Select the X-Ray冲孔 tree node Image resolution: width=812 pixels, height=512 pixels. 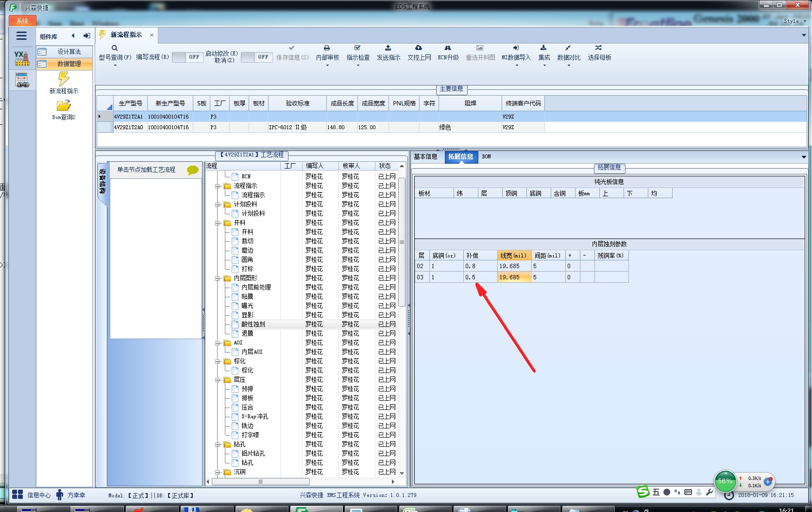(254, 416)
